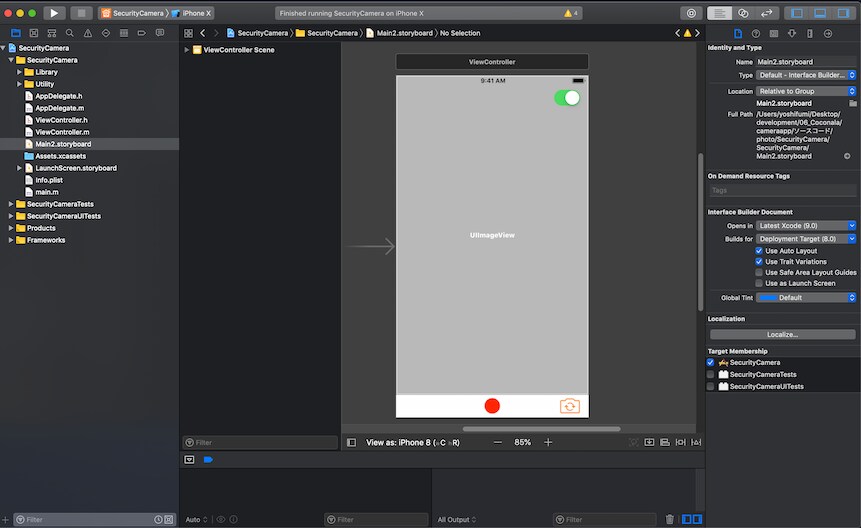
Task: Open the Attributes inspector tab
Action: point(792,33)
